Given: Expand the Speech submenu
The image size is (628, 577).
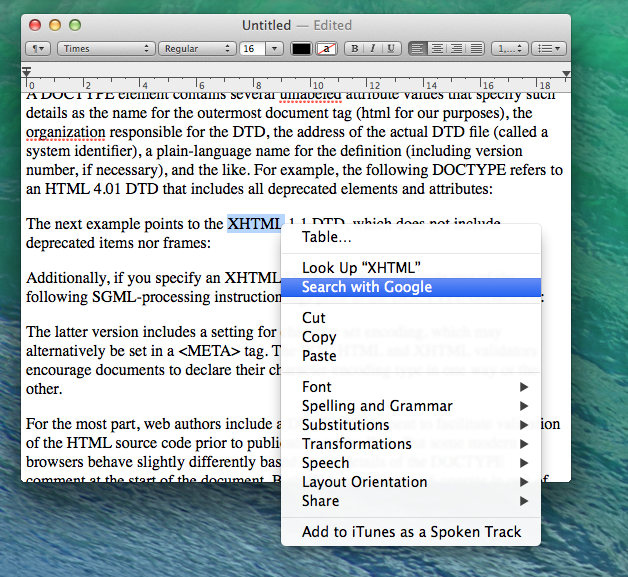Looking at the screenshot, I should tap(411, 463).
